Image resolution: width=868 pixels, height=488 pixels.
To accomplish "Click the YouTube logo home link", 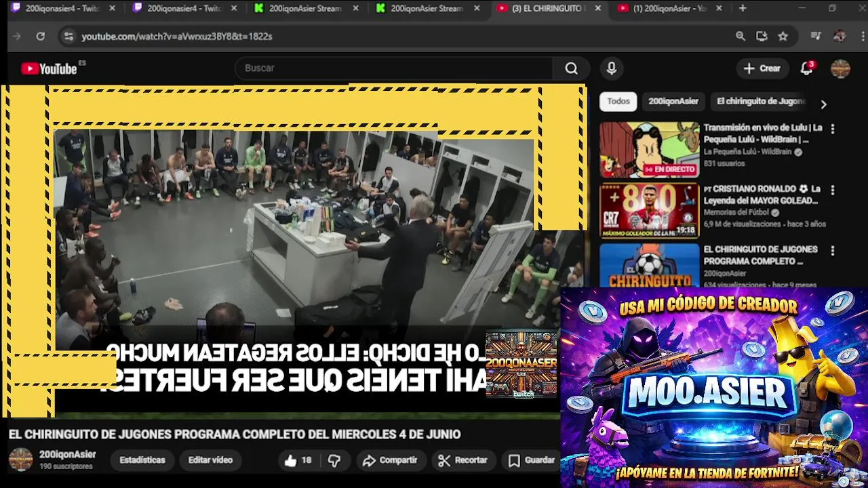I will coord(49,68).
